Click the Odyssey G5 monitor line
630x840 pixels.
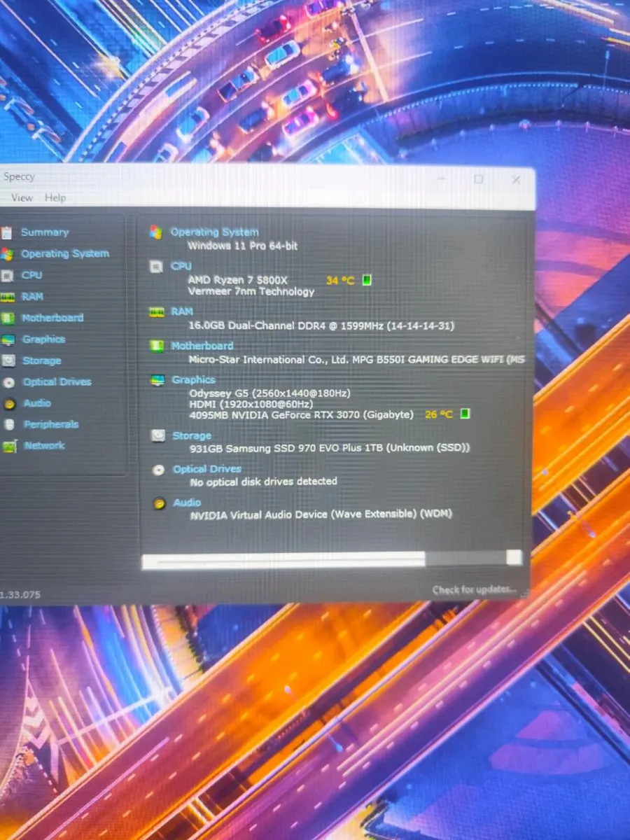click(270, 393)
